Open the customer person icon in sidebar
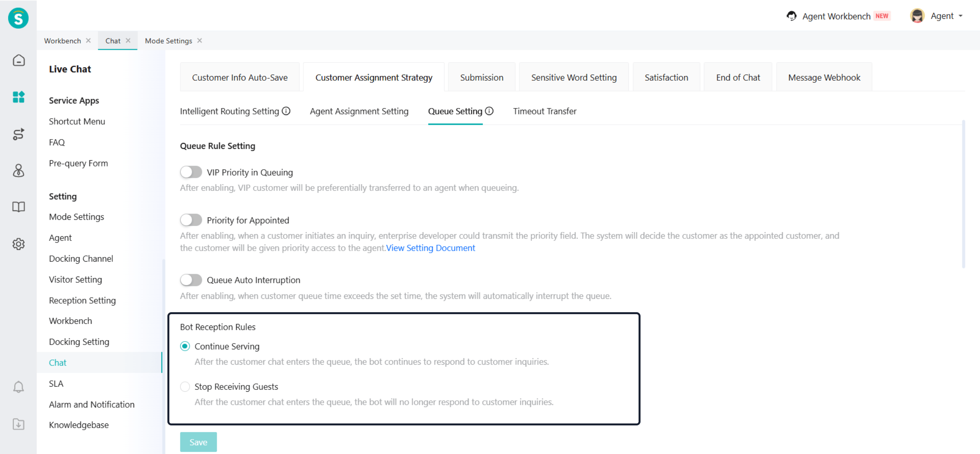 coord(18,171)
